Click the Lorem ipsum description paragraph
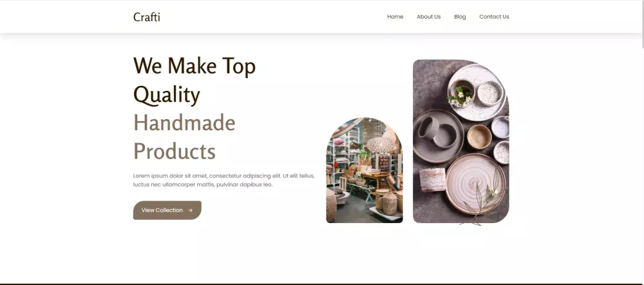This screenshot has width=644, height=285. click(224, 180)
